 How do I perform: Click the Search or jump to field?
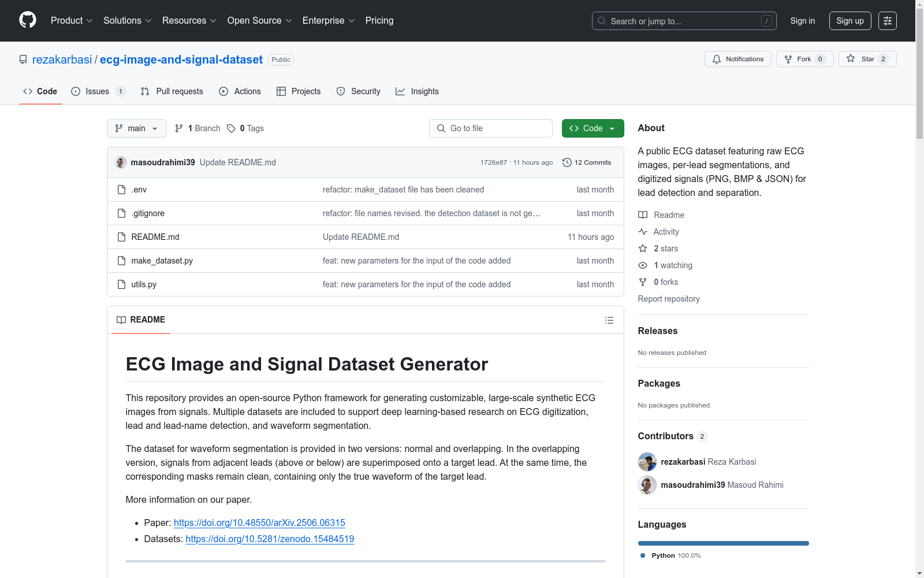[684, 21]
